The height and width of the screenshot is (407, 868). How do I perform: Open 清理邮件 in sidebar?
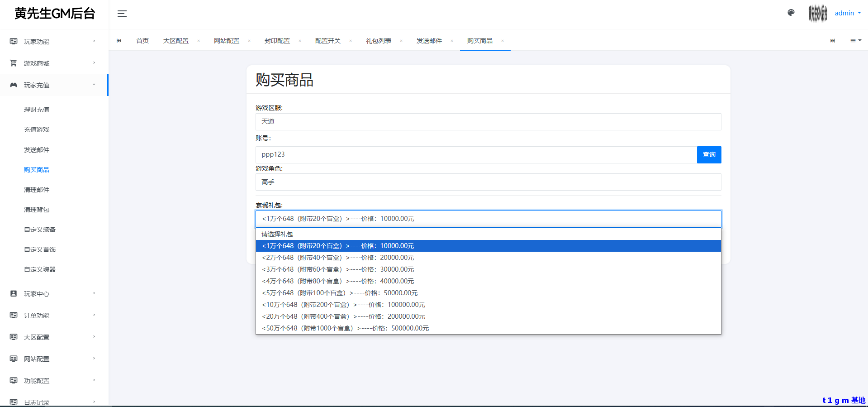[x=37, y=190]
